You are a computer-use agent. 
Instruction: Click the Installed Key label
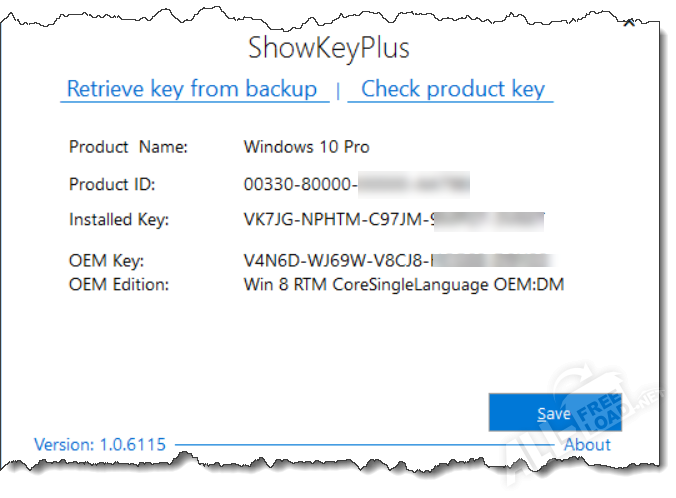[x=118, y=219]
